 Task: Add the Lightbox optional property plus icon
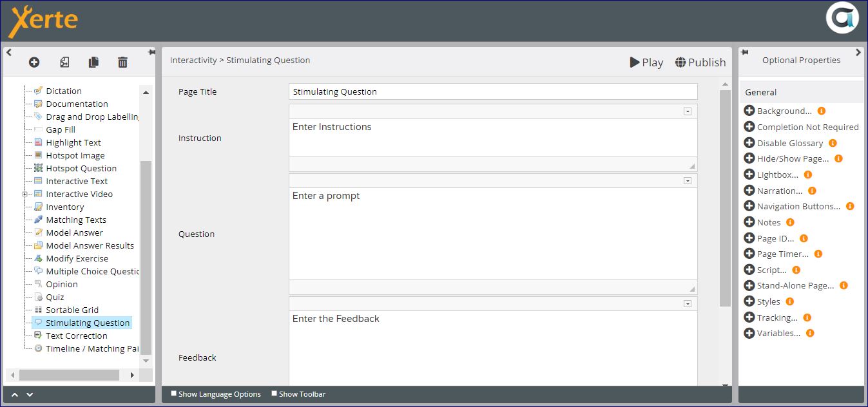pos(749,175)
